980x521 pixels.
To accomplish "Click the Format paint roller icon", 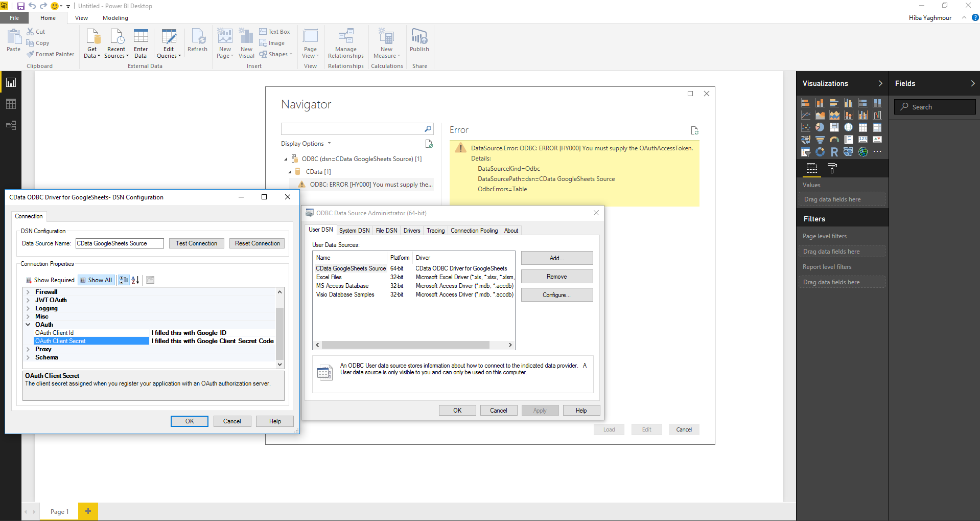I will point(832,168).
